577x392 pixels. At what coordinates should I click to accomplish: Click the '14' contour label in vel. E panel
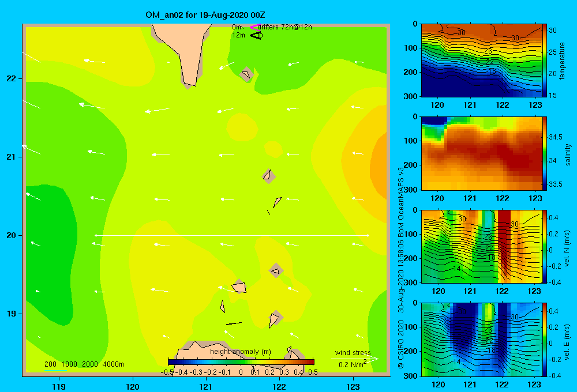(x=456, y=361)
